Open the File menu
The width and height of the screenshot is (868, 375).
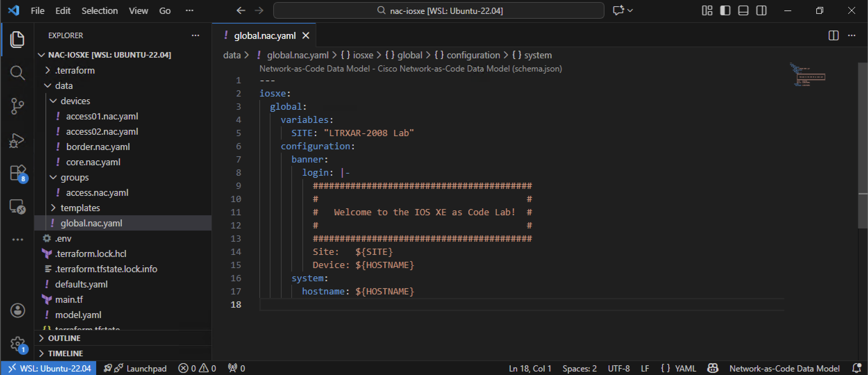[37, 11]
